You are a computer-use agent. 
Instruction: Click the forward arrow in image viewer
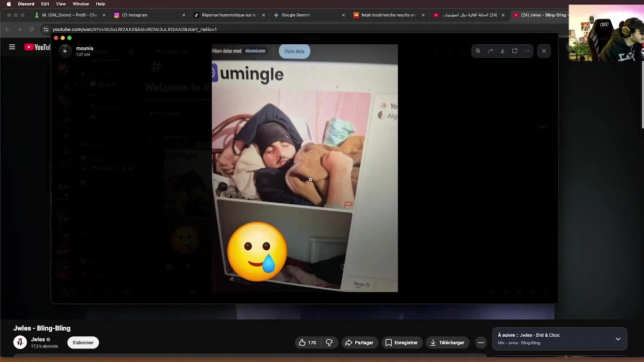tap(490, 51)
